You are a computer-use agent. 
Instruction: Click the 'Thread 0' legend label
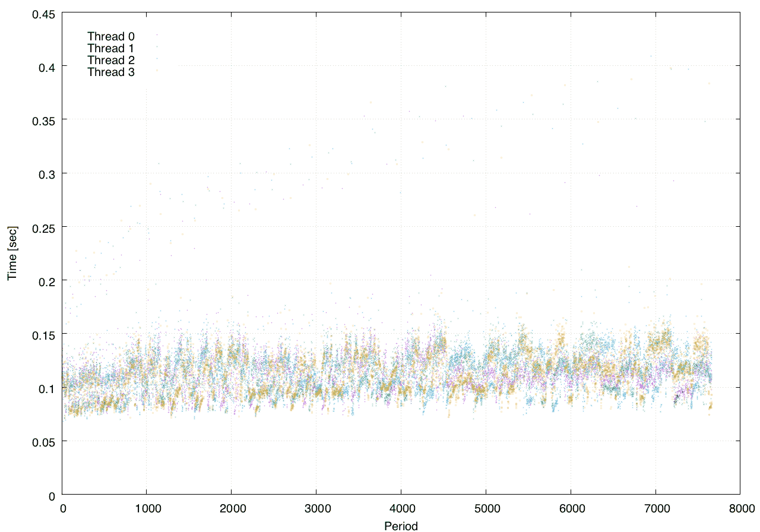111,36
